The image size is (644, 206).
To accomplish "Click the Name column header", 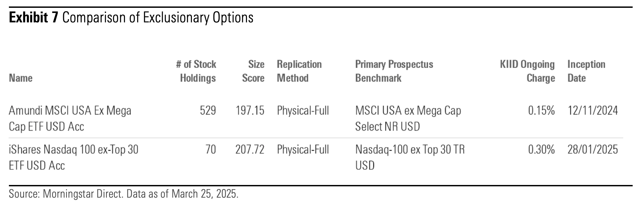I will pyautogui.click(x=21, y=78).
